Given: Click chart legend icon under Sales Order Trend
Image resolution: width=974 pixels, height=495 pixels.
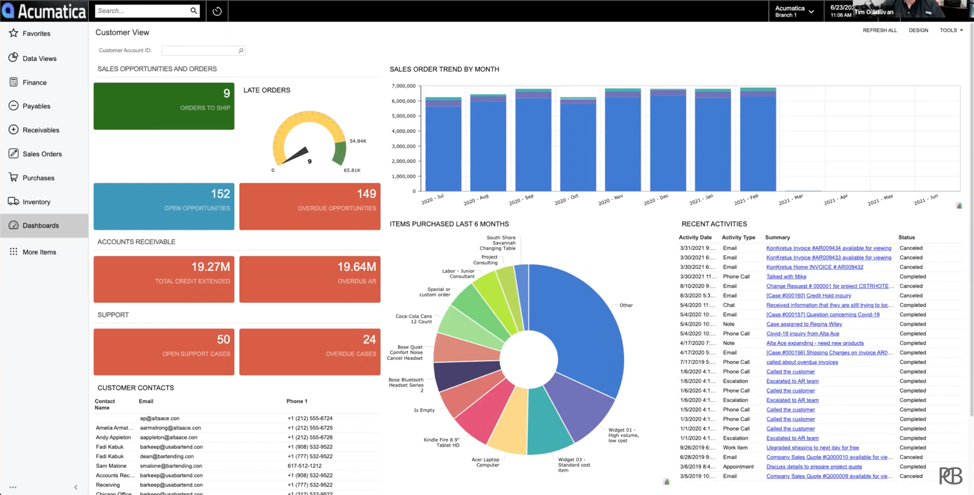Looking at the screenshot, I should [x=959, y=206].
